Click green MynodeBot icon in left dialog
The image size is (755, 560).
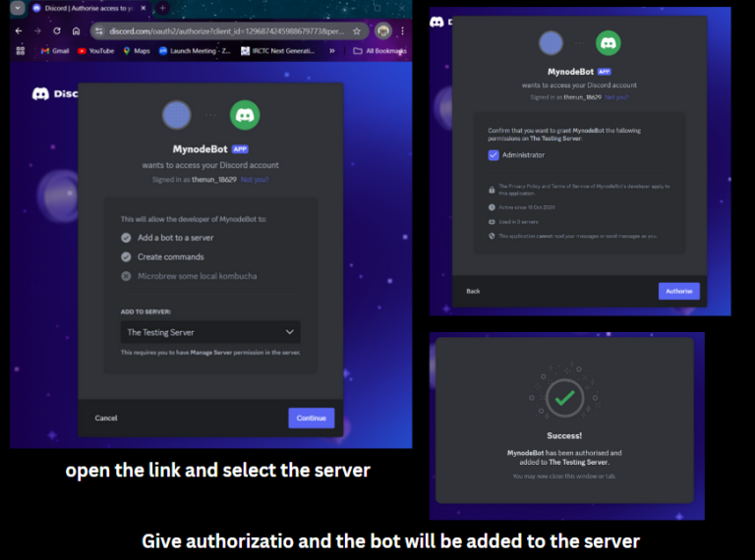(245, 115)
